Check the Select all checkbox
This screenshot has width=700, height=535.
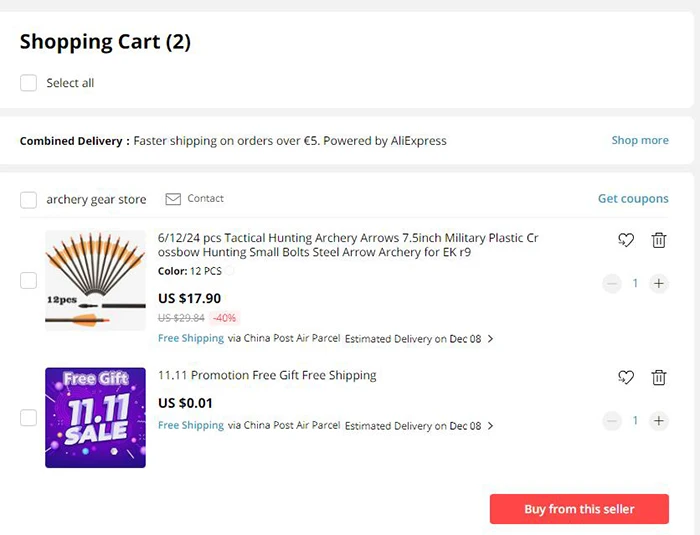coord(29,83)
